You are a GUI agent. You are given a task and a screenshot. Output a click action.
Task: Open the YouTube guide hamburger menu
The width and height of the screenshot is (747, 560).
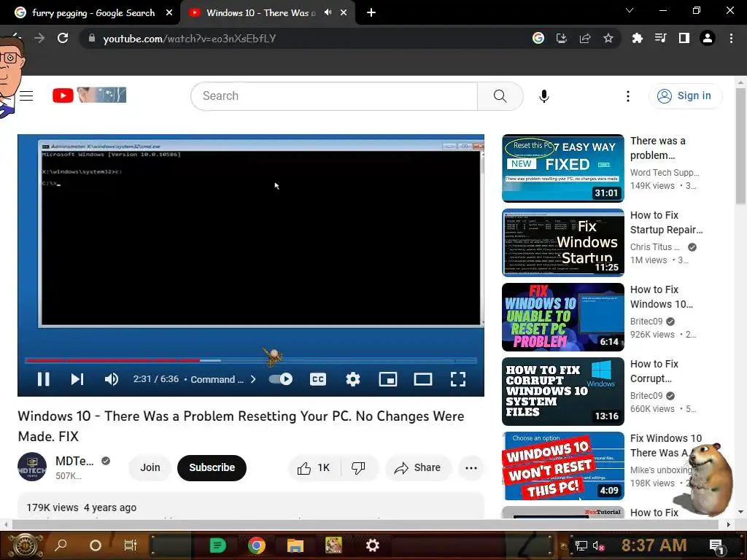point(26,96)
